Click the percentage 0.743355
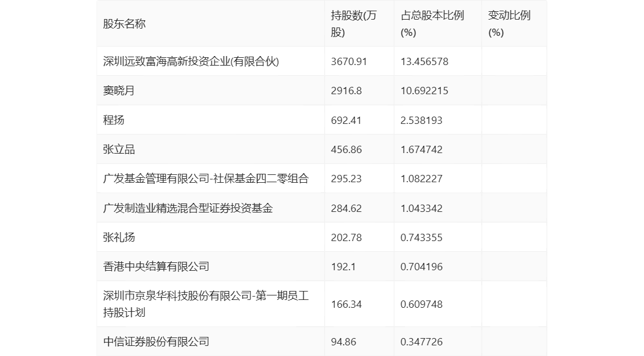Image resolution: width=644 pixels, height=356 pixels. coord(421,237)
